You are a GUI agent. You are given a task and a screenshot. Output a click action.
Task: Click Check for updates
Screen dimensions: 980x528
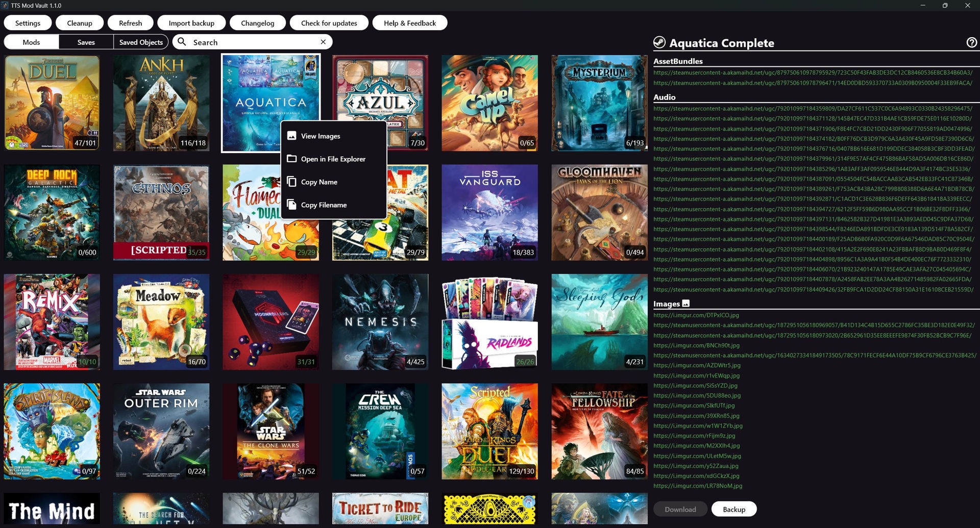click(329, 23)
